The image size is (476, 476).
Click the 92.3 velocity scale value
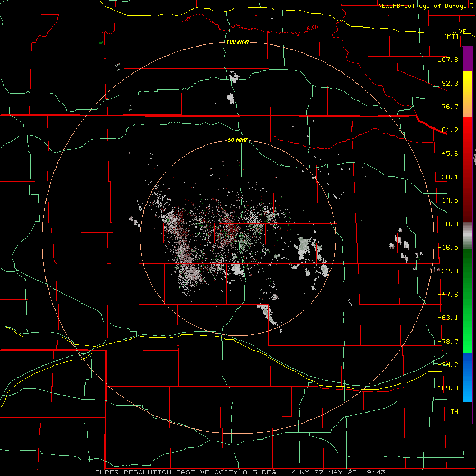click(x=450, y=83)
